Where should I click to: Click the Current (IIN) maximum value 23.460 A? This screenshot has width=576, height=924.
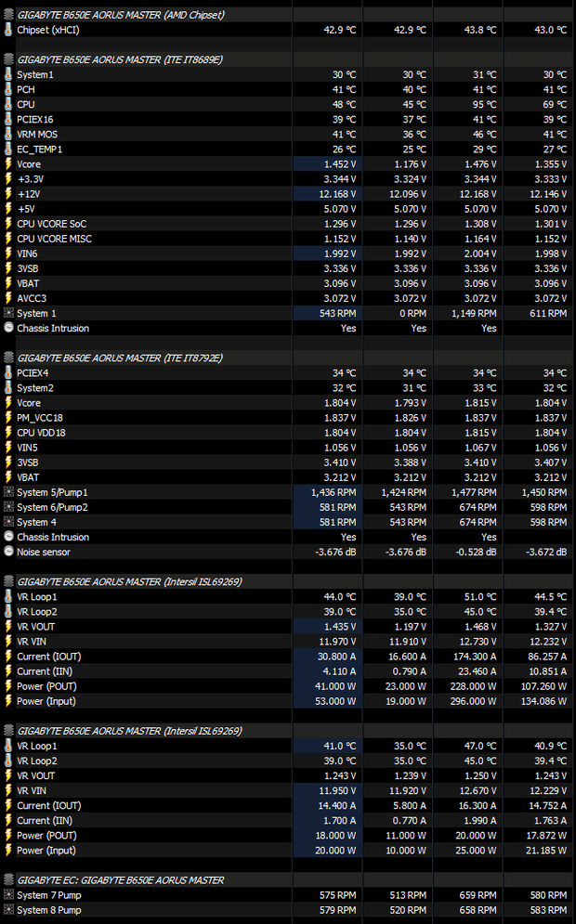(x=478, y=671)
